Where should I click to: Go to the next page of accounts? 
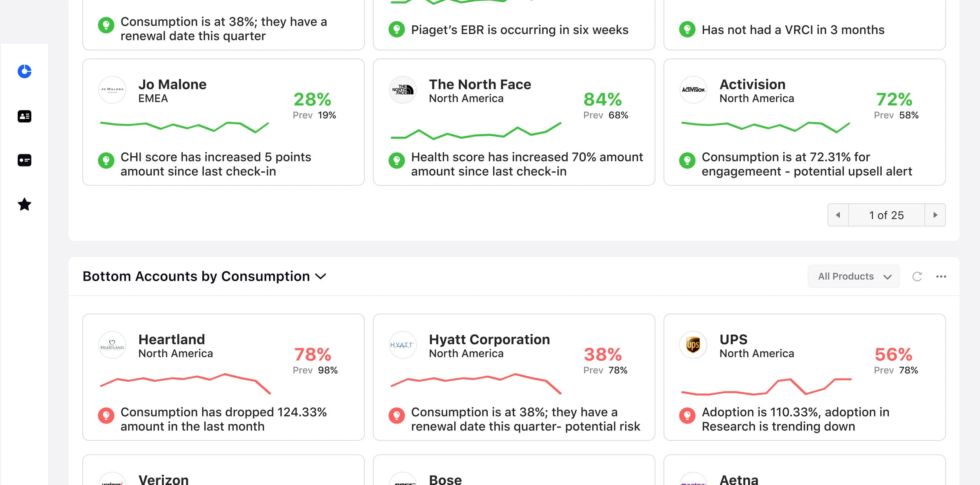935,215
